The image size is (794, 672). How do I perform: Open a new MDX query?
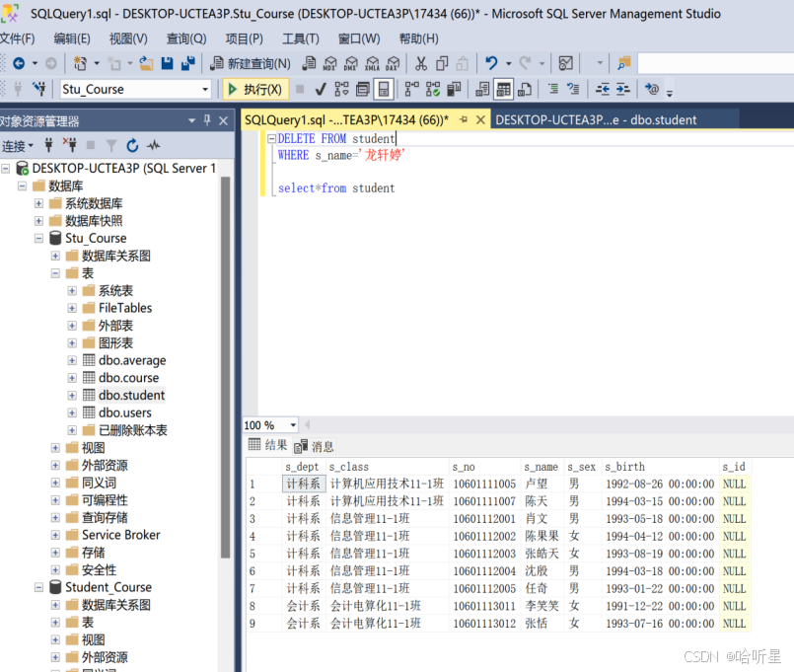(329, 63)
